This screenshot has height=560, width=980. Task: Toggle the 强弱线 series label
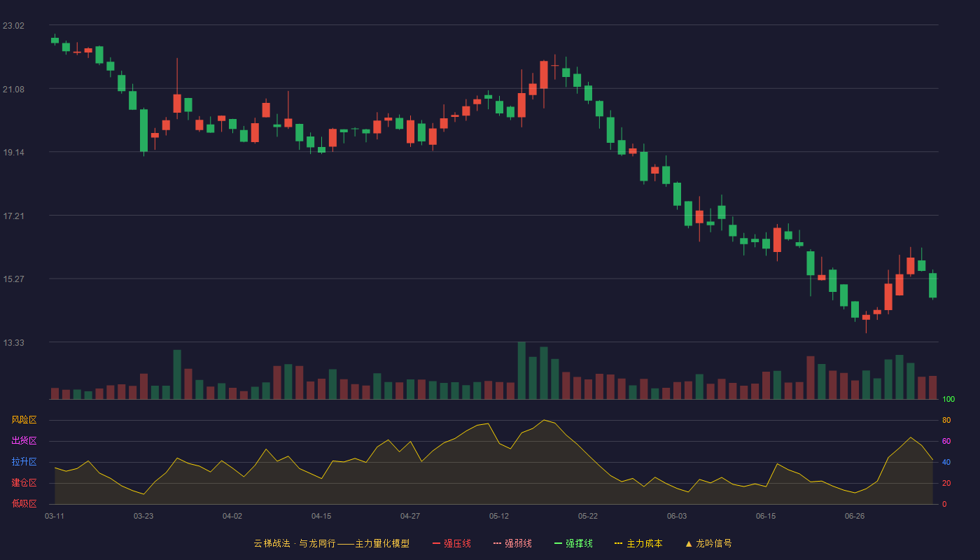click(518, 543)
